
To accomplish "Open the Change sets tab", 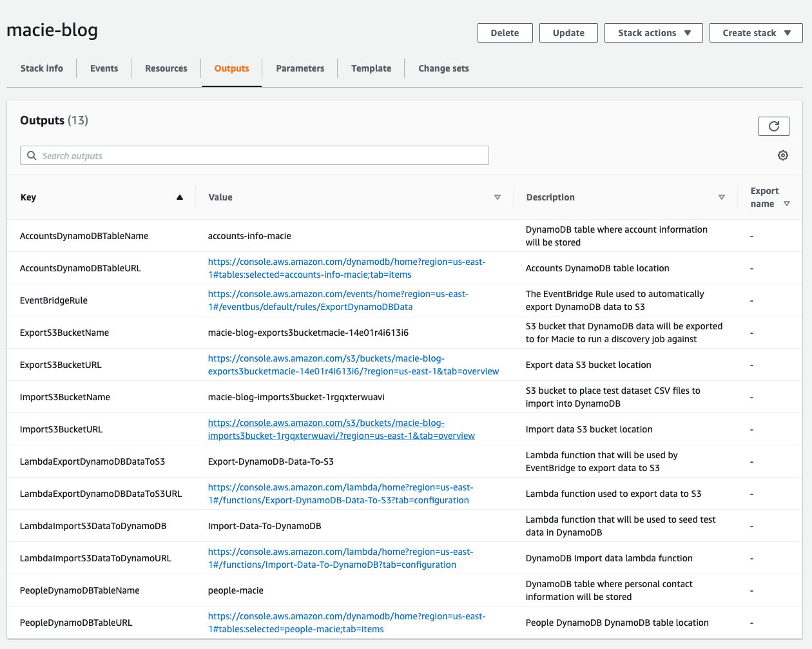I will (x=444, y=68).
